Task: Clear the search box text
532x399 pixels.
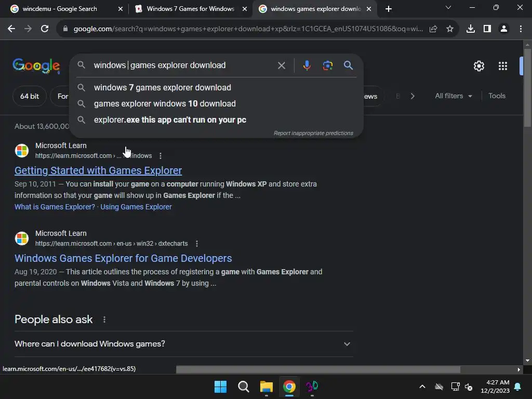Action: coord(281,65)
